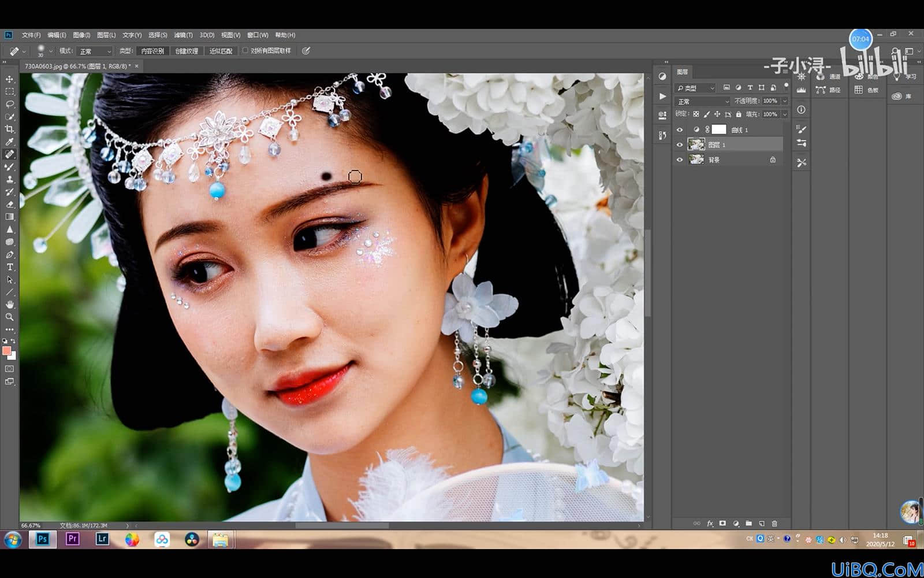The width and height of the screenshot is (924, 578).
Task: Select the Gradient tool
Action: point(10,217)
